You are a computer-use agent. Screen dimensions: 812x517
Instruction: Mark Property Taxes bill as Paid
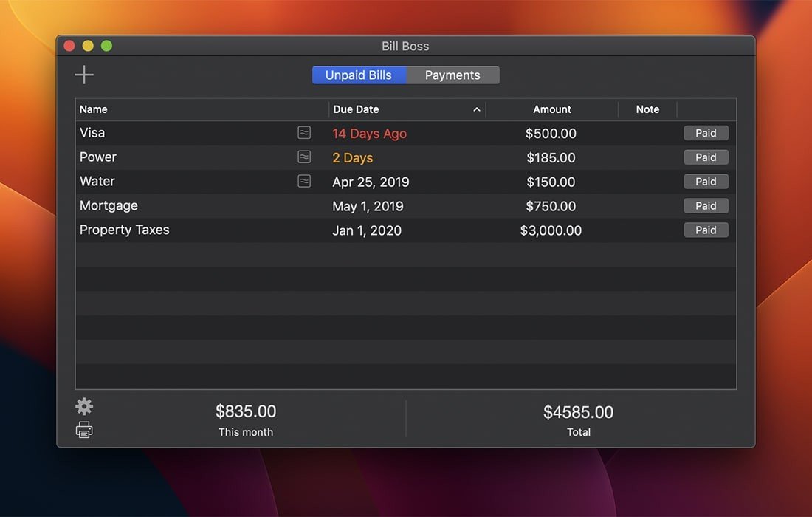click(706, 230)
